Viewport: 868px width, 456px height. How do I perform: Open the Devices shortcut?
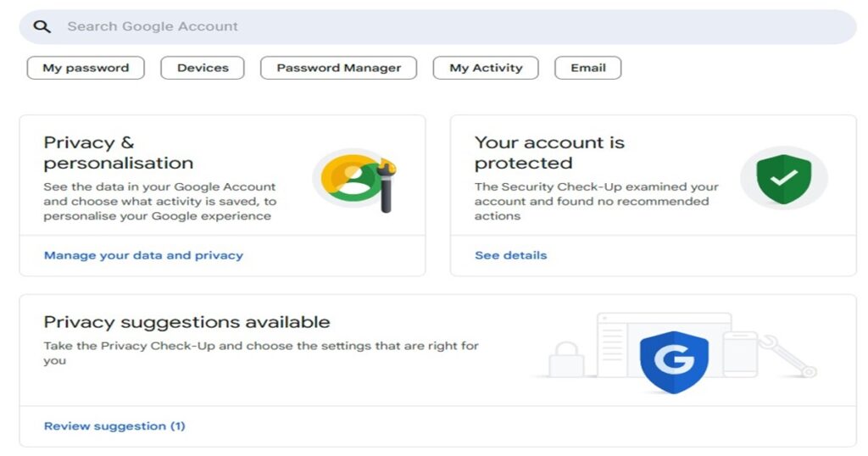pos(203,68)
